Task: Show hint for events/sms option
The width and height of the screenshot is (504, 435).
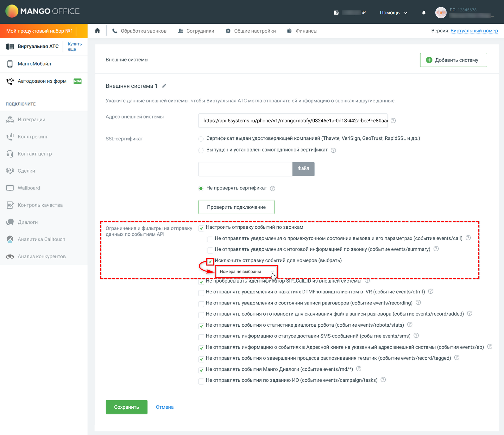Action: pos(416,335)
